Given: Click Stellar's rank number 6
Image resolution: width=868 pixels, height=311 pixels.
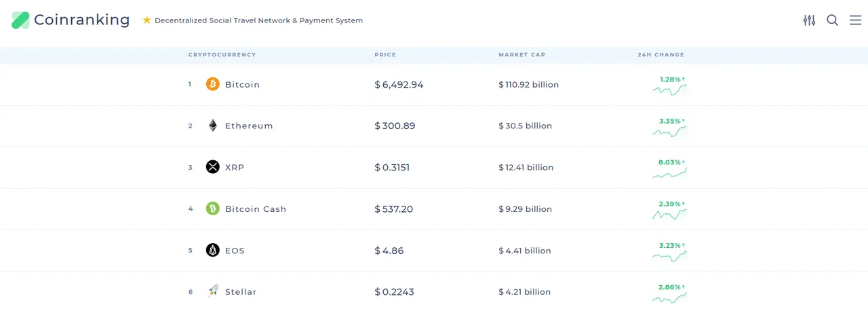Looking at the screenshot, I should tap(191, 291).
